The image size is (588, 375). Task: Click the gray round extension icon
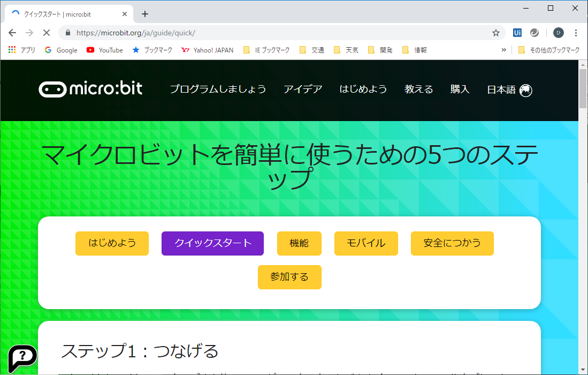pos(534,33)
